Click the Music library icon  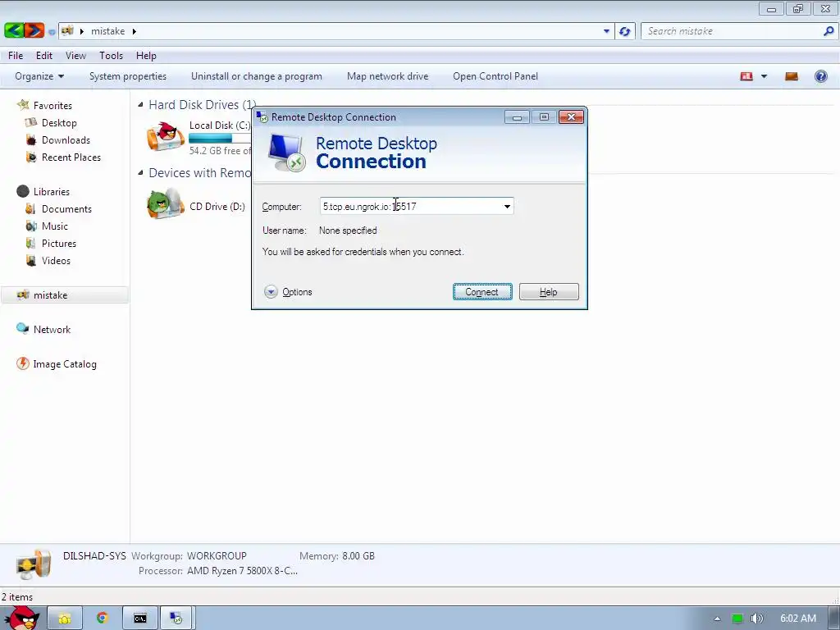[31, 226]
